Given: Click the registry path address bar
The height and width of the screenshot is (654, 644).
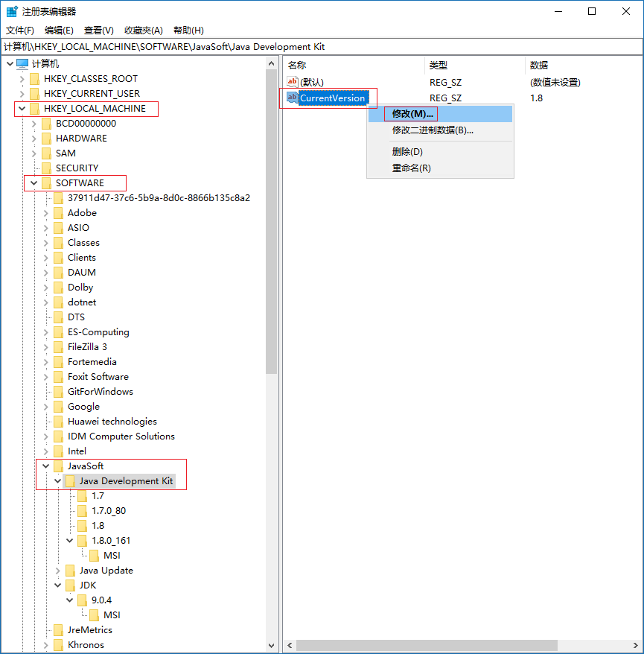Looking at the screenshot, I should click(322, 47).
